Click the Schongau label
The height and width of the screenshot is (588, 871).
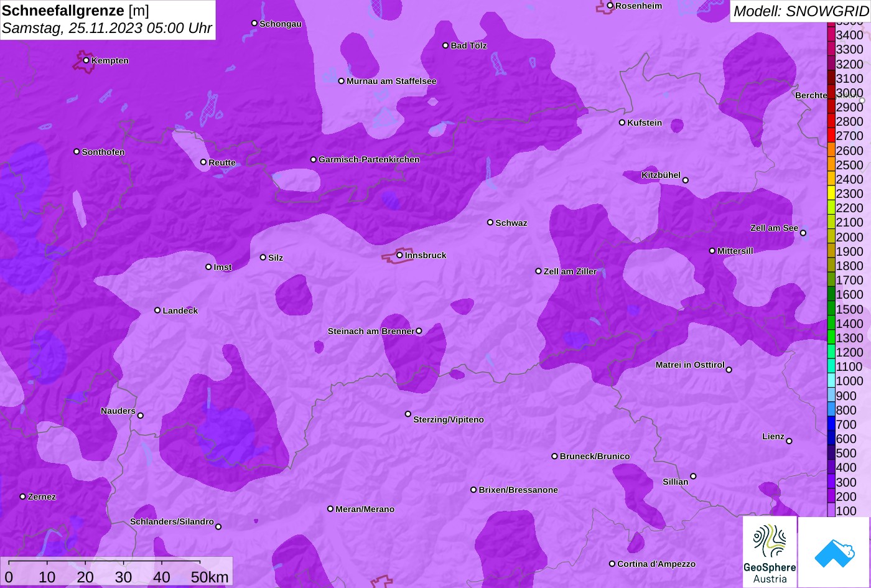point(281,24)
